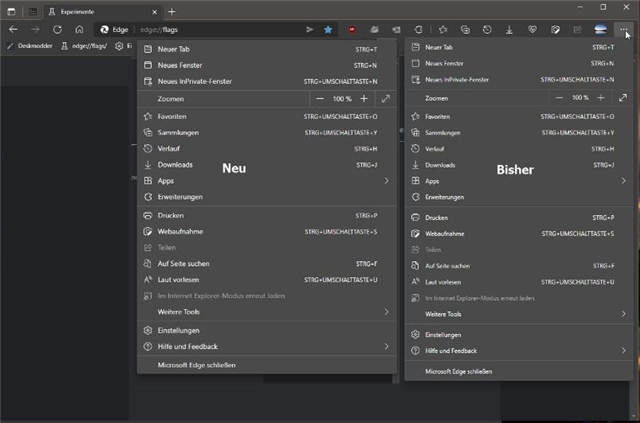Screen dimensions: 640x423
Task: Go to the home page icon
Action: pos(79,30)
